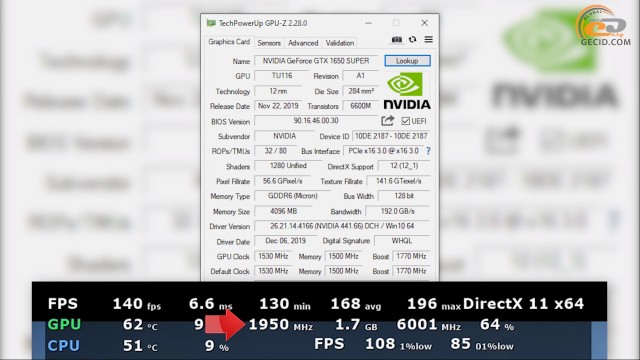This screenshot has height=360, width=640.
Task: Click the 6001 MHz overlay memory clock
Action: coord(429,324)
